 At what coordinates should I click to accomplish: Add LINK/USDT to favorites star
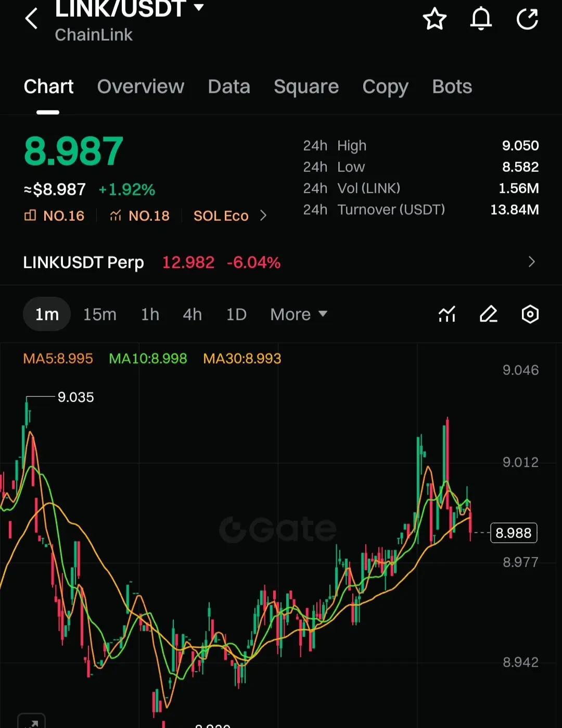[435, 19]
